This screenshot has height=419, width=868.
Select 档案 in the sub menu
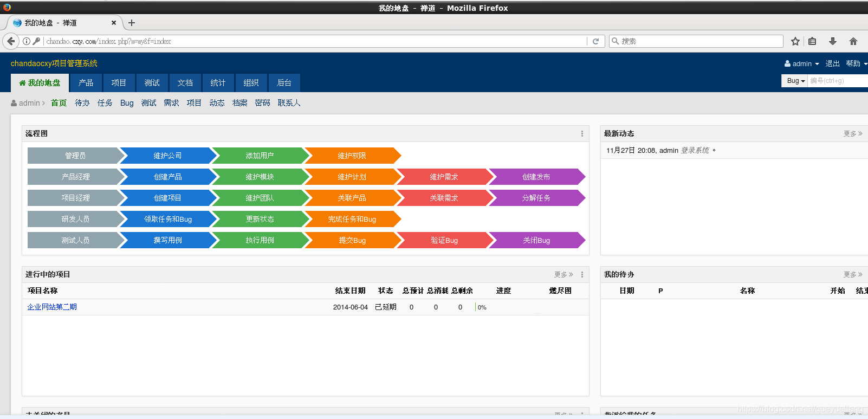pos(239,103)
